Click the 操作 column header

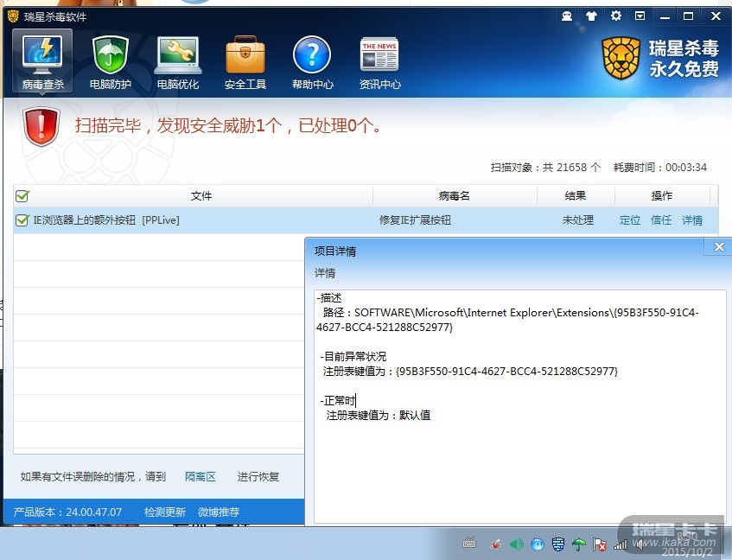pos(662,196)
